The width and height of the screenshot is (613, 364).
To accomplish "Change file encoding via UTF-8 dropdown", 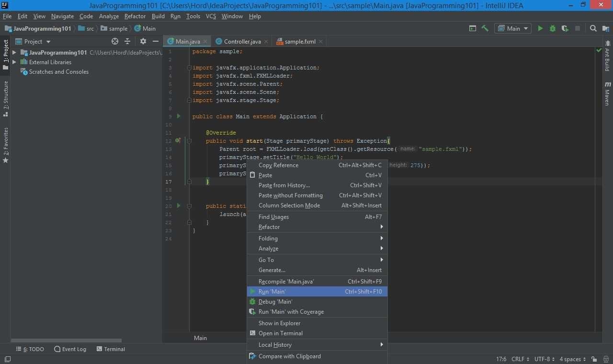I will tap(545, 359).
